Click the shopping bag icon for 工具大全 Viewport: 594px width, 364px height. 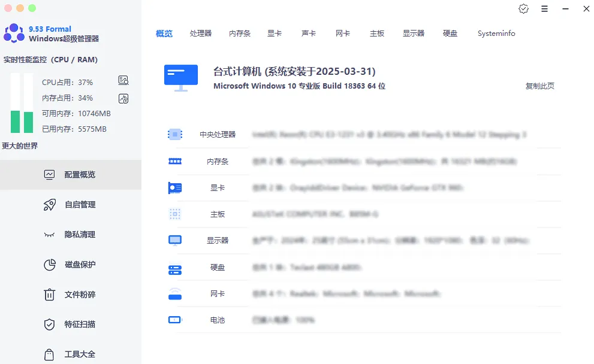49,354
